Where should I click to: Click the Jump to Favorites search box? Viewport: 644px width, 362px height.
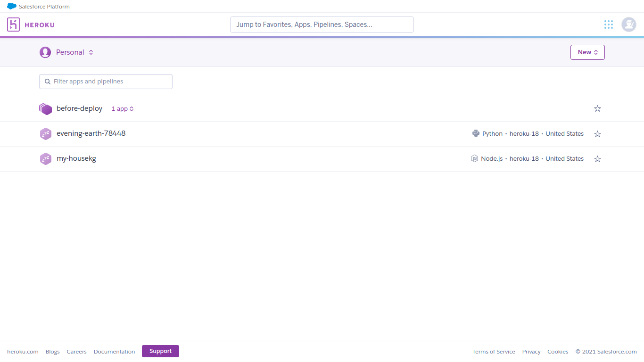tap(322, 25)
